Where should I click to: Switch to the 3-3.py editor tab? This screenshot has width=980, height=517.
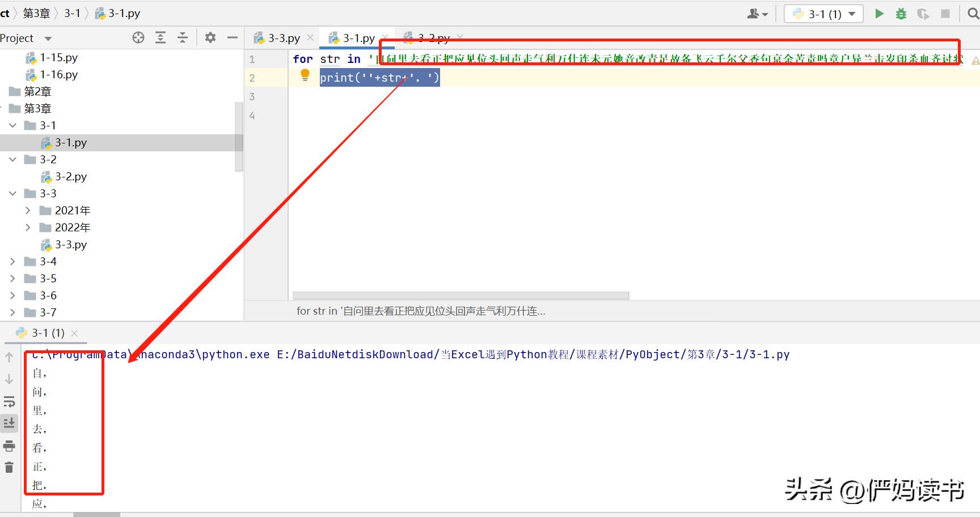(x=277, y=38)
